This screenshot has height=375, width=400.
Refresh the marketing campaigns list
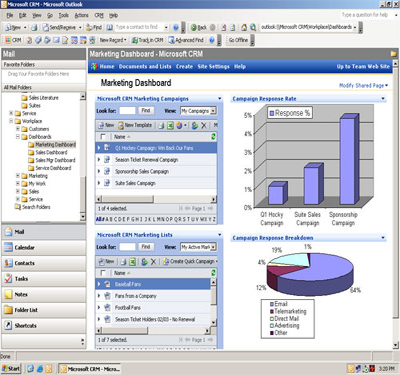tap(213, 136)
